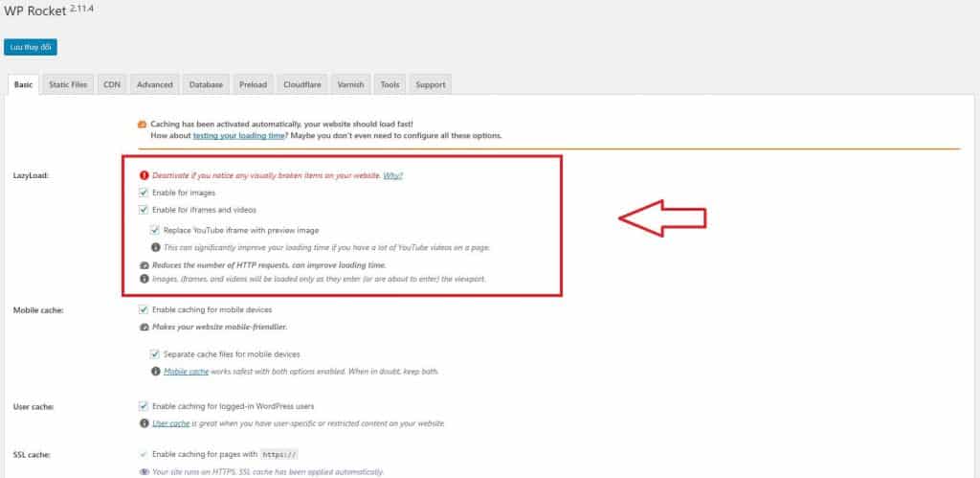The width and height of the screenshot is (980, 478).
Task: Open the Tools tab
Action: [x=390, y=84]
